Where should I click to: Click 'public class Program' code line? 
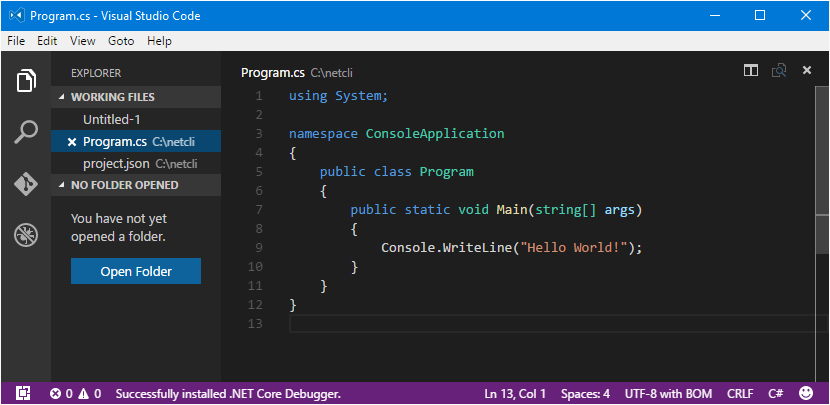click(x=396, y=172)
